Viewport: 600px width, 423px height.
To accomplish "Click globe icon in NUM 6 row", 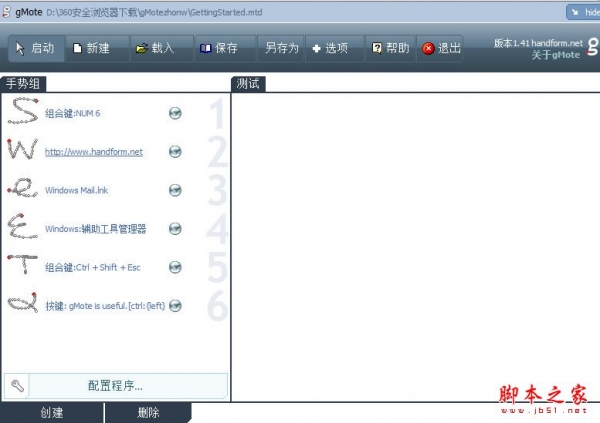I will [x=175, y=113].
